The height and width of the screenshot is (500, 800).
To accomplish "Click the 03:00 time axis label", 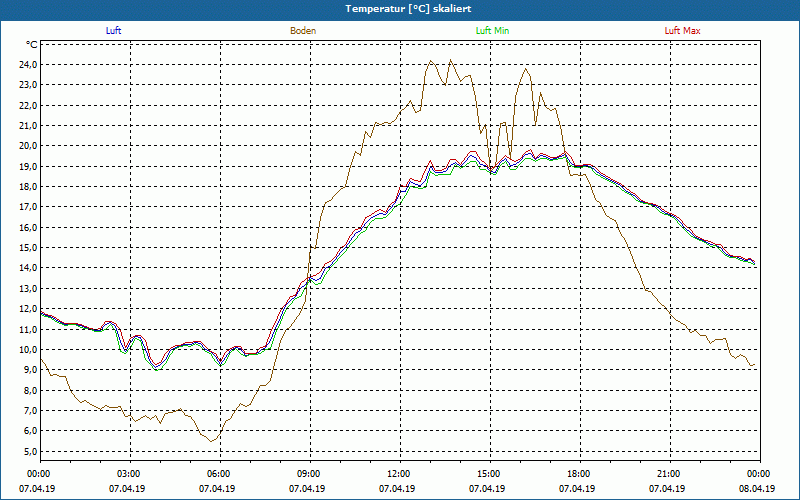I will point(130,474).
